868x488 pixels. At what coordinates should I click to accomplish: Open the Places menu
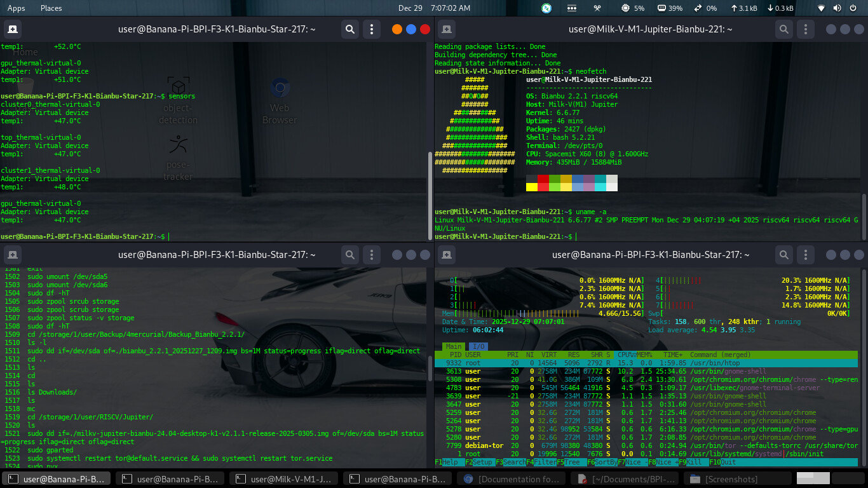point(51,8)
